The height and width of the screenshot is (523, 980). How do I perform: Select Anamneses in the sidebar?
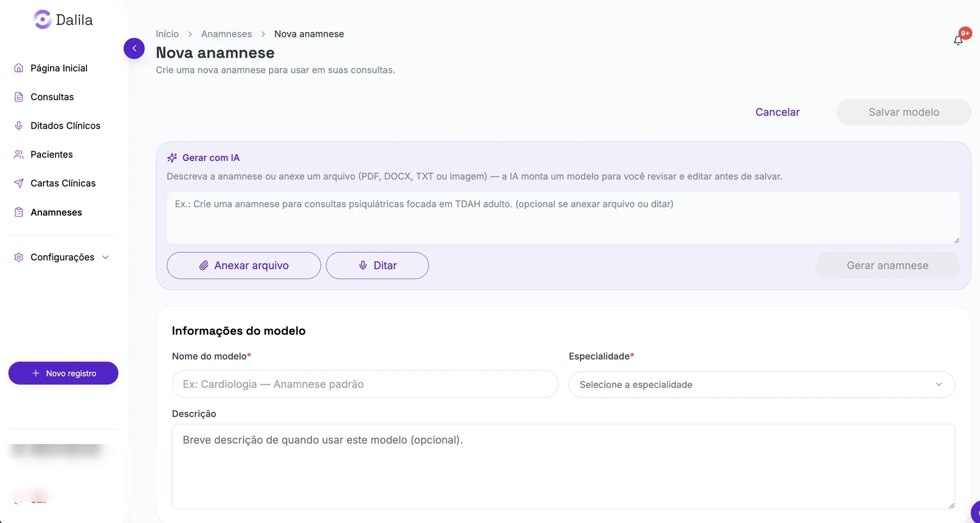pyautogui.click(x=56, y=212)
